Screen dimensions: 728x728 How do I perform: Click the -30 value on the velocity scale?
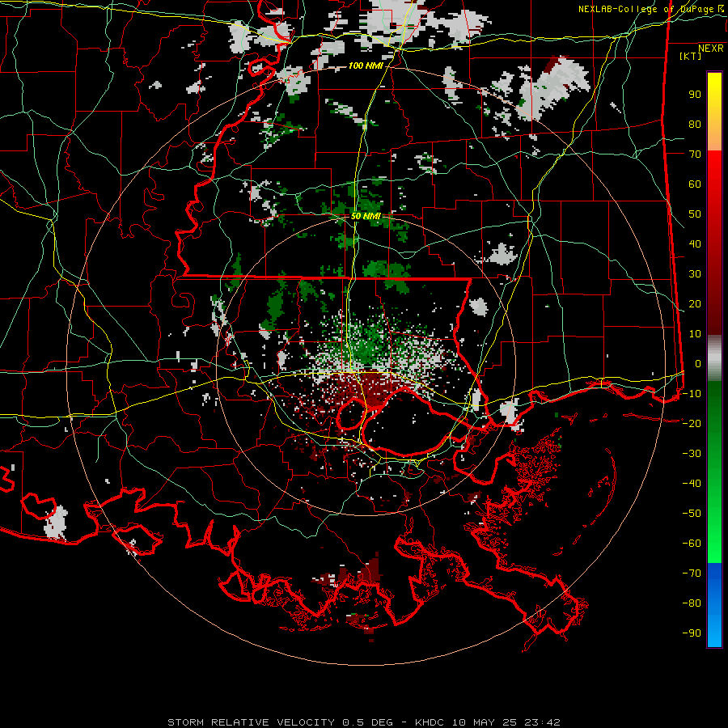coord(692,454)
